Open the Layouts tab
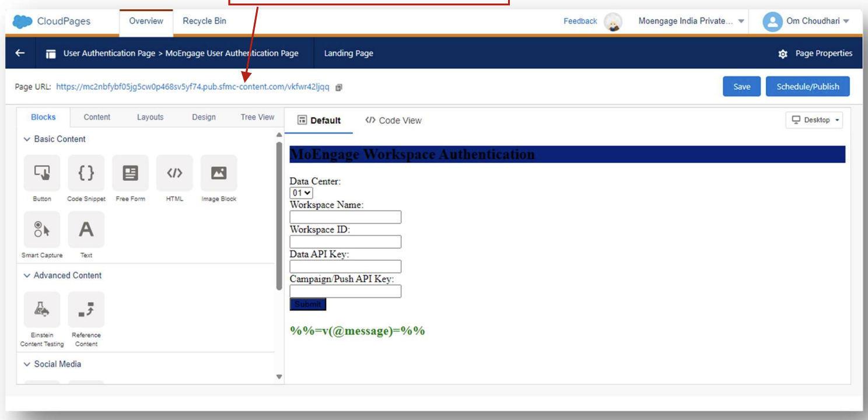This screenshot has width=868, height=420. 150,117
